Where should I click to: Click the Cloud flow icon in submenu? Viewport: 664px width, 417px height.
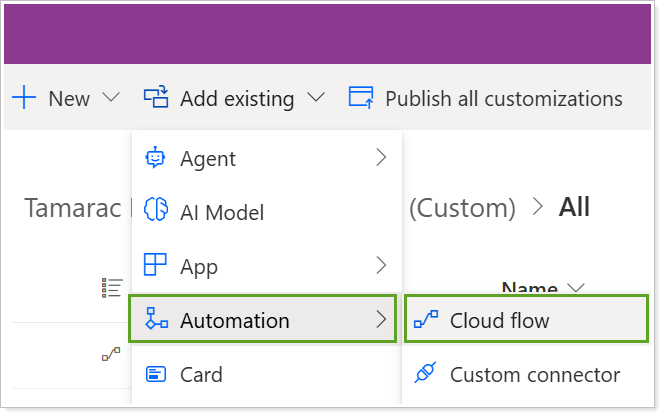(424, 321)
